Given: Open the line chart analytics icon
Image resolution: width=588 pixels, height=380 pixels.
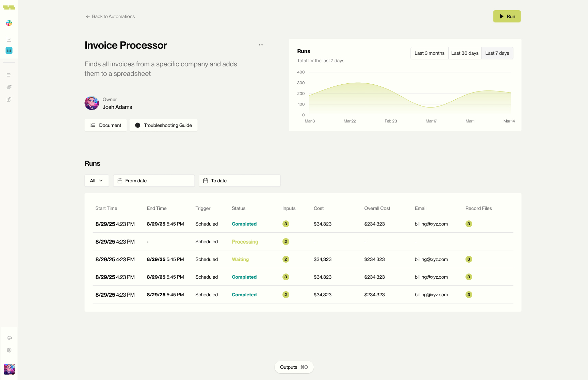Looking at the screenshot, I should pos(9,39).
